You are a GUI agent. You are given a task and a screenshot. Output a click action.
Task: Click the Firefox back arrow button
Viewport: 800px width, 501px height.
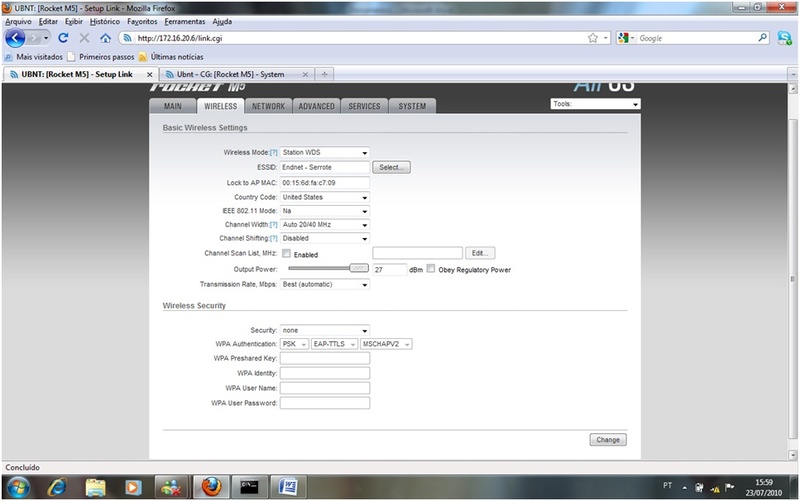point(15,38)
